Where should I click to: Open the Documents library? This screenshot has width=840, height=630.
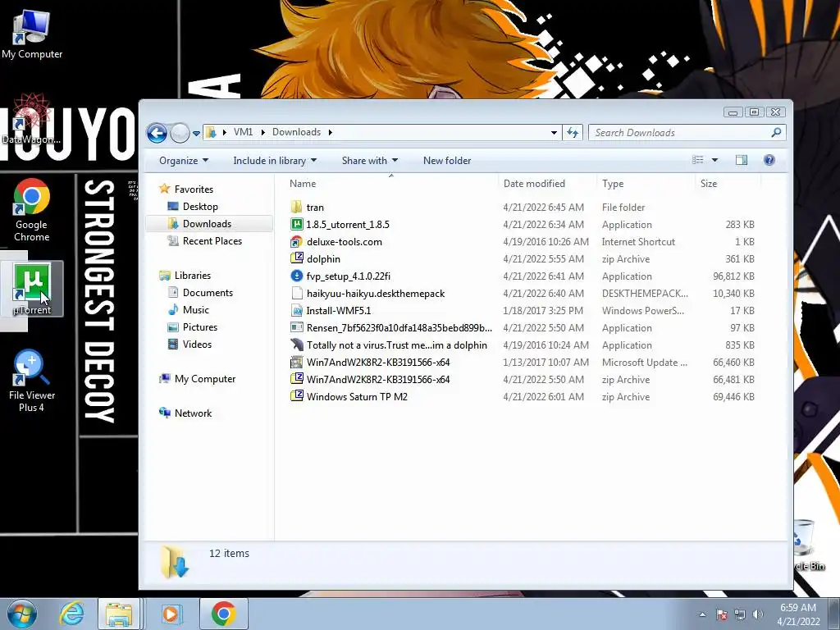tap(208, 293)
